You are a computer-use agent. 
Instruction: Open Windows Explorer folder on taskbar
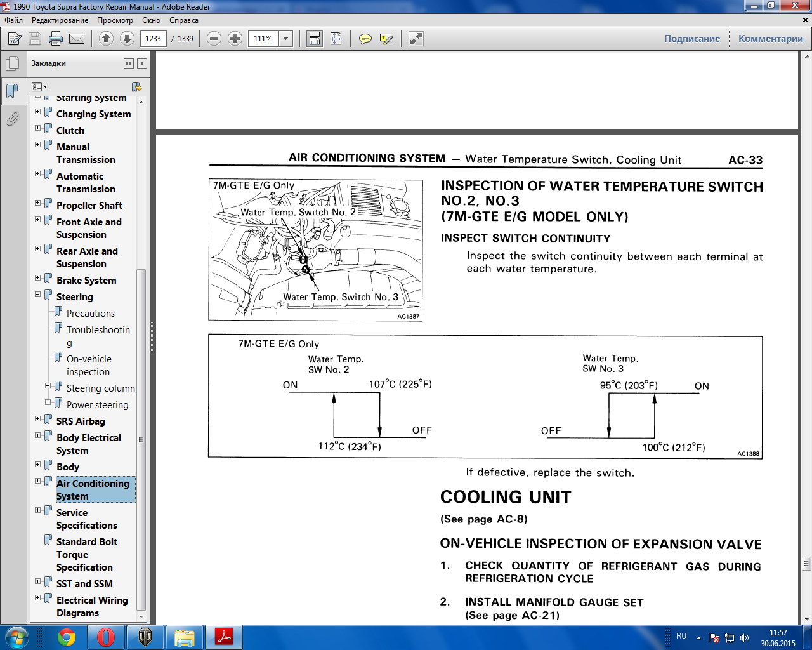(x=185, y=637)
